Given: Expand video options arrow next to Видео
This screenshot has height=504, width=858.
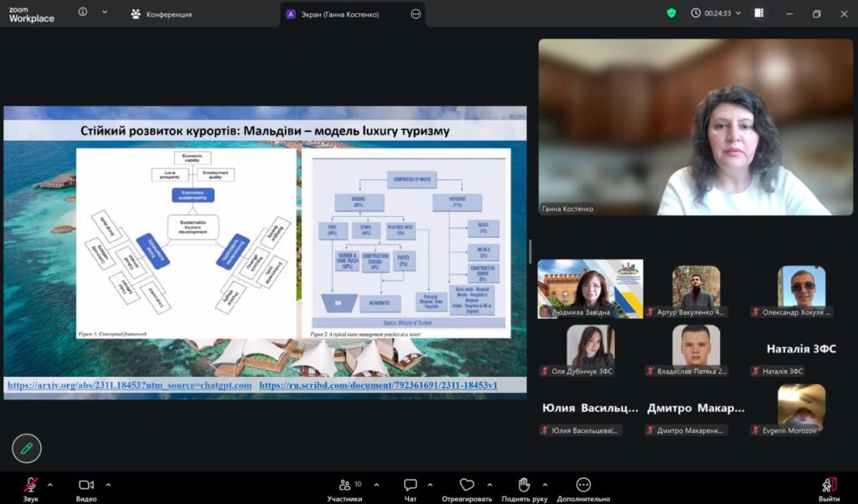Looking at the screenshot, I should [108, 485].
